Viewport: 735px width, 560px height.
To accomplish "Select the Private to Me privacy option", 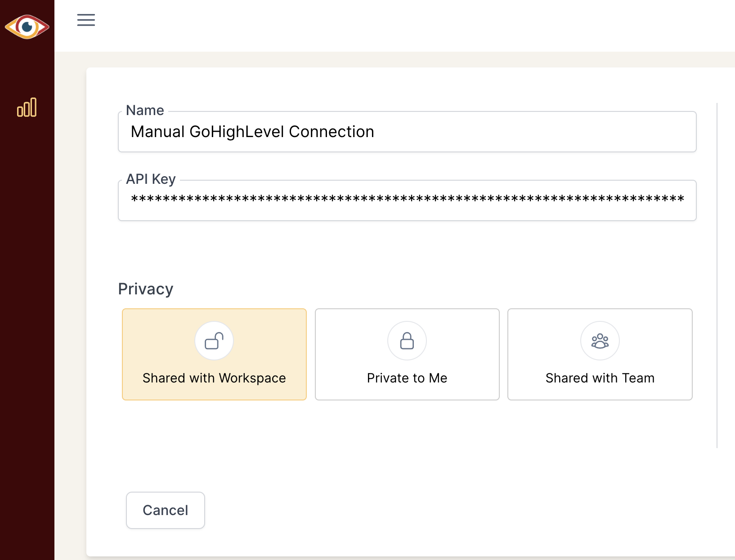I will click(x=407, y=355).
